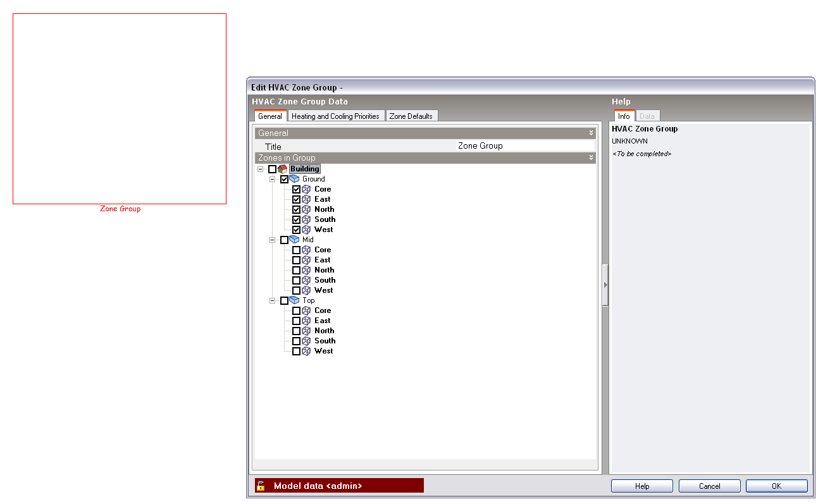
Task: Collapse the General section header chevron
Action: tap(591, 133)
